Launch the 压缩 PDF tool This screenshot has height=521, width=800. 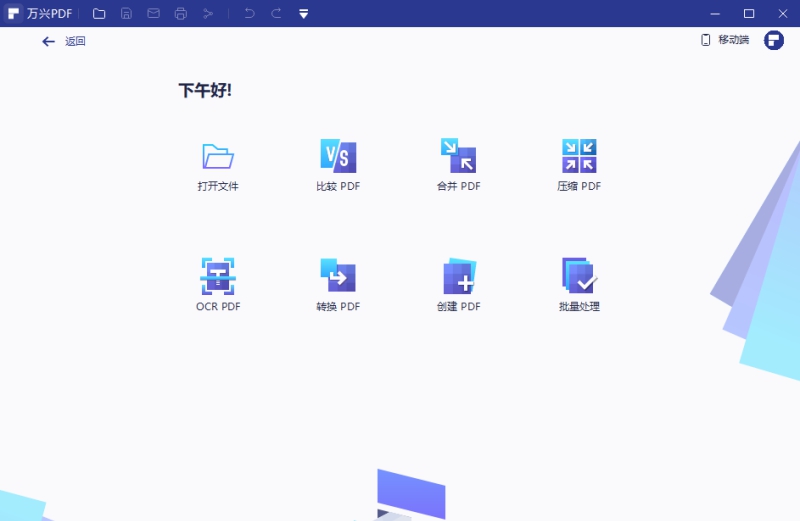tap(579, 165)
